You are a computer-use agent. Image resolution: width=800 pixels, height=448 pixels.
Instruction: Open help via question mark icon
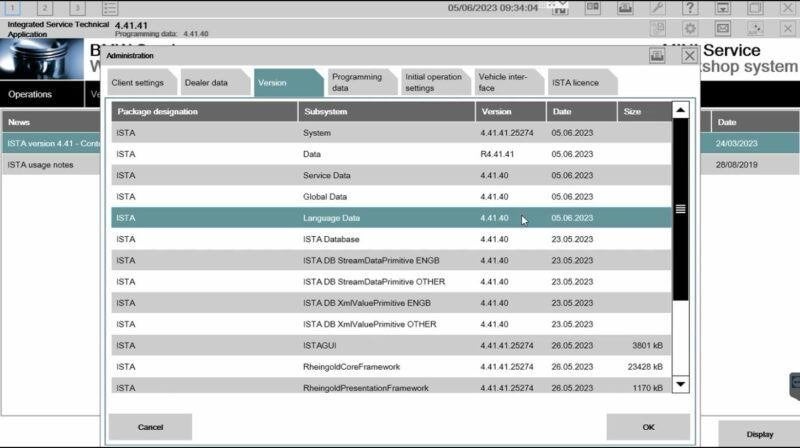tap(690, 8)
